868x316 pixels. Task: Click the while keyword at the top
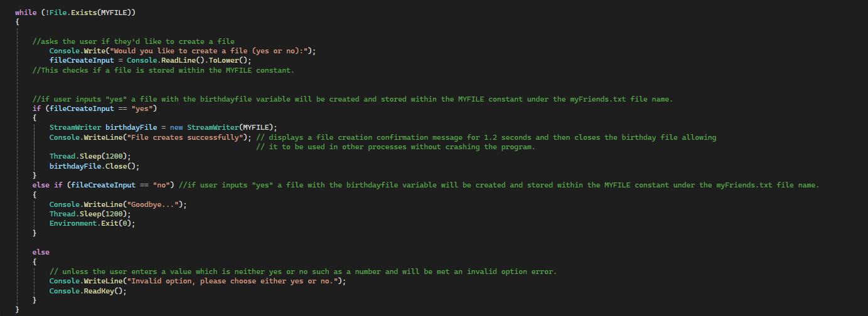26,12
